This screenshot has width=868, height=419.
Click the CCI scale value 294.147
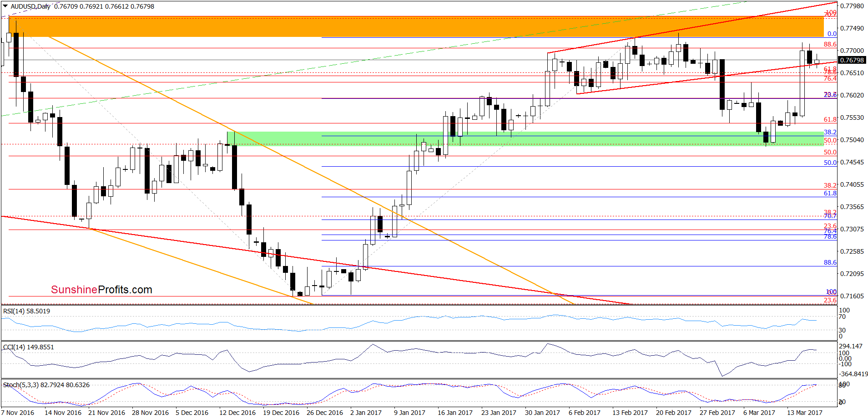(x=851, y=346)
